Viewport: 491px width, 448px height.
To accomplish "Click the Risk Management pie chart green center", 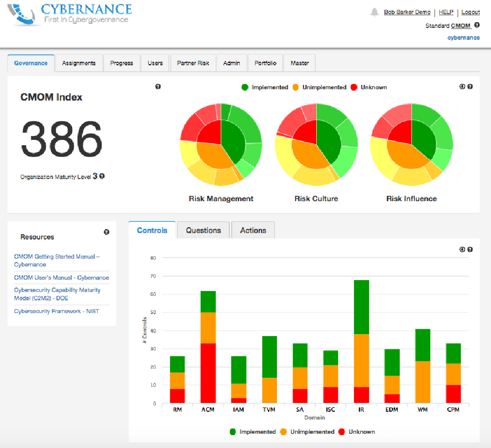I will [233, 141].
